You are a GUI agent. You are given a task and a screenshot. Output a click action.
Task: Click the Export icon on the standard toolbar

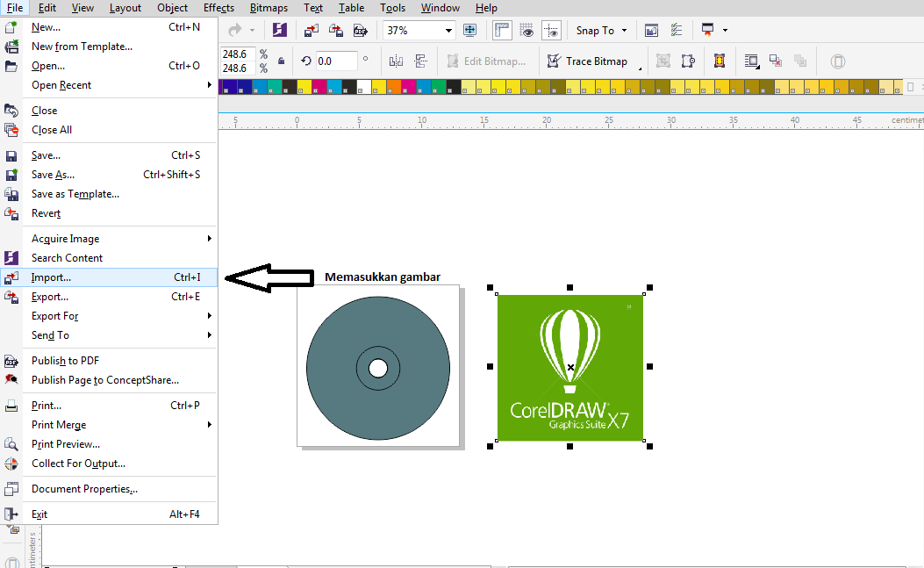(336, 29)
